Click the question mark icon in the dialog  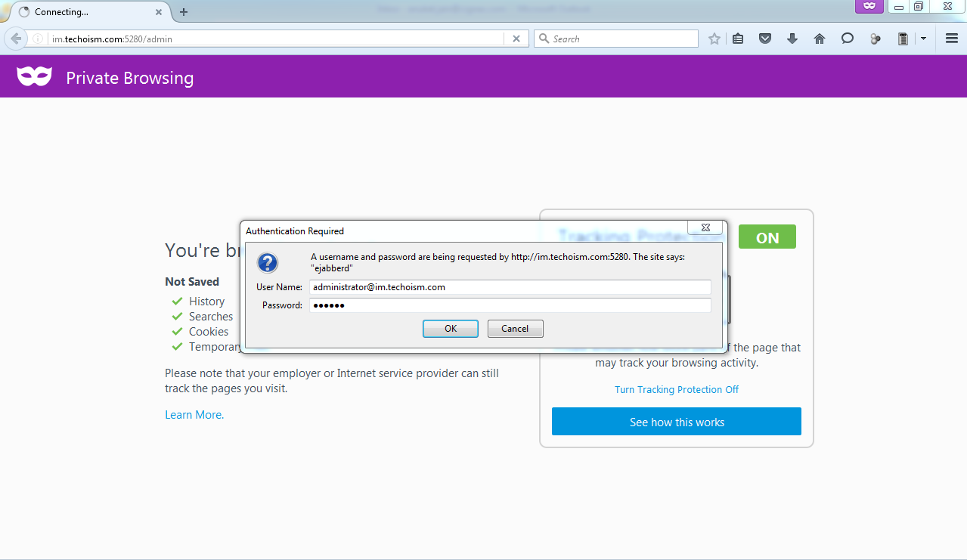pos(268,263)
